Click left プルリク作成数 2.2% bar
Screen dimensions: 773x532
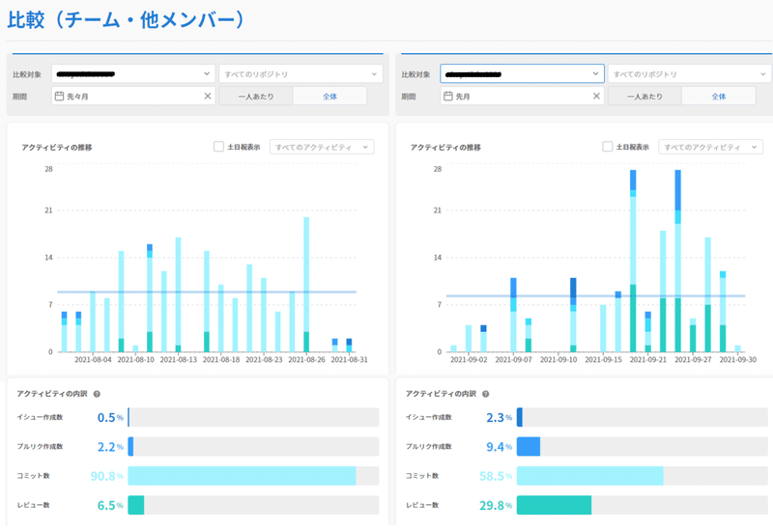click(253, 446)
